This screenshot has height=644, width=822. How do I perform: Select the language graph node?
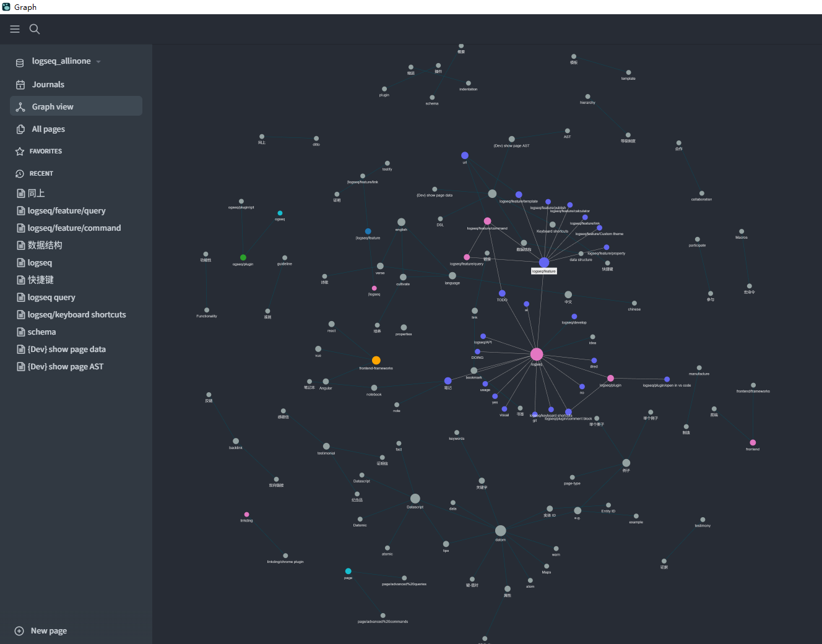(x=452, y=276)
